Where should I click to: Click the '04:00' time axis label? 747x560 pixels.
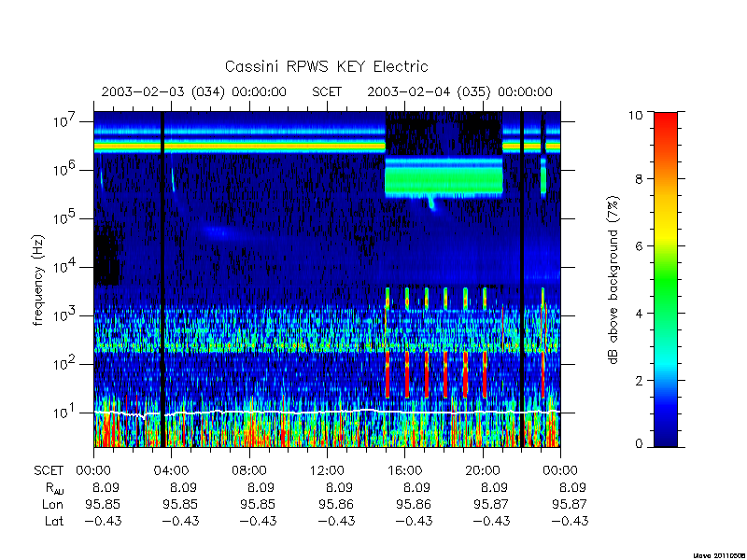172,471
